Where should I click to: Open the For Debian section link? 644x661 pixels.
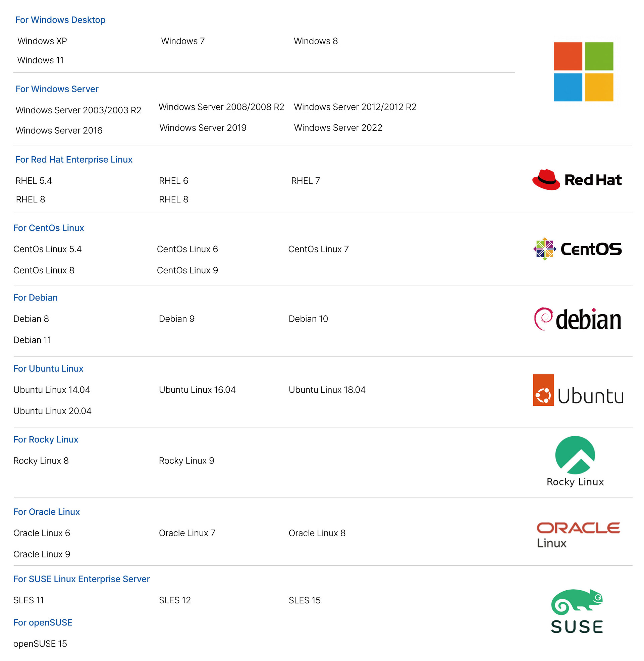35,297
